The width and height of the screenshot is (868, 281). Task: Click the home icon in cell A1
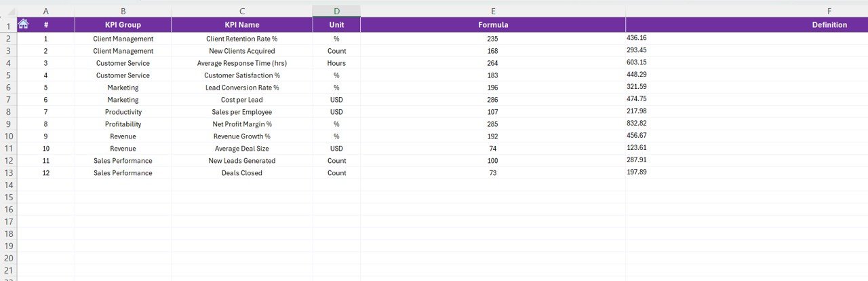23,24
